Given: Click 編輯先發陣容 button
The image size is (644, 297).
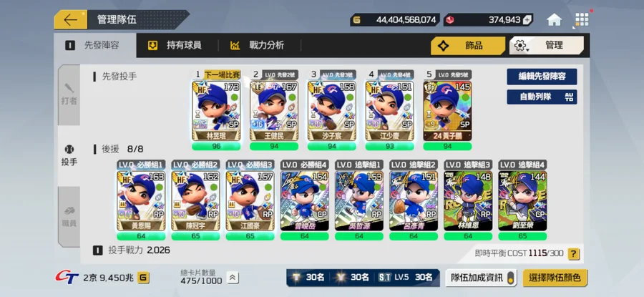Looking at the screenshot, I should pyautogui.click(x=542, y=77).
